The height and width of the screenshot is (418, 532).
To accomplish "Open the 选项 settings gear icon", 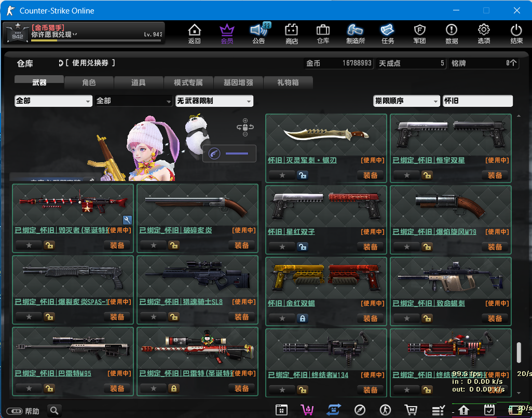I will (484, 34).
